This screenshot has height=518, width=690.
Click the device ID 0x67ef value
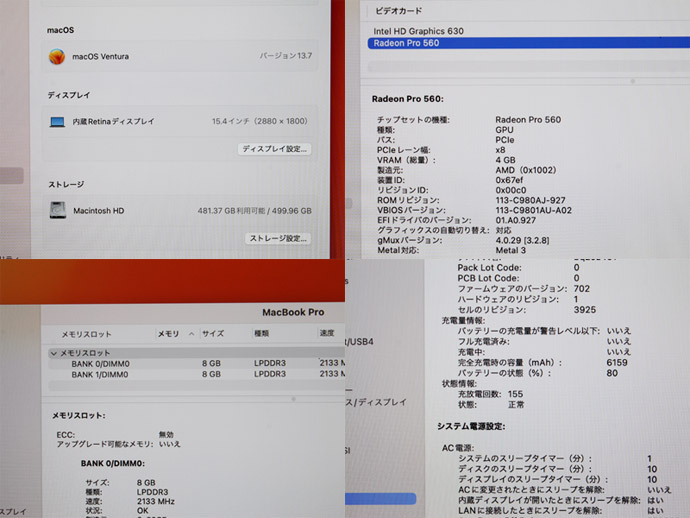(x=509, y=180)
